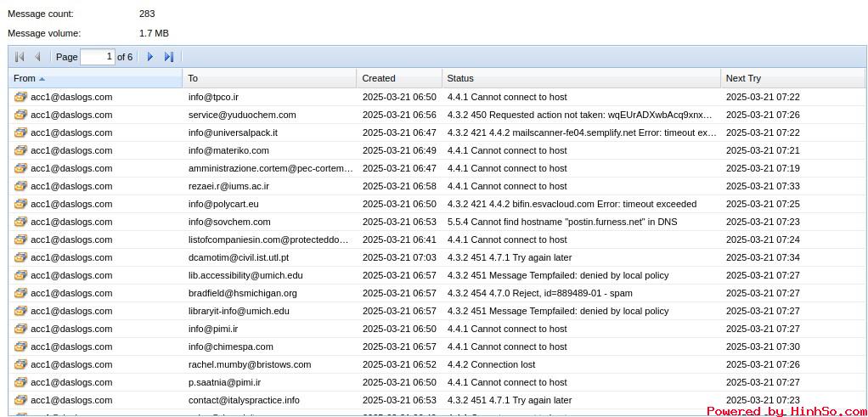Sort by the Status column header
The width and height of the screenshot is (868, 417).
tap(581, 78)
